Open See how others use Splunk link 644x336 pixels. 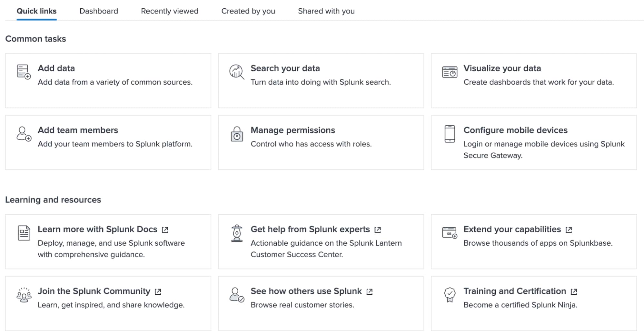click(x=306, y=291)
